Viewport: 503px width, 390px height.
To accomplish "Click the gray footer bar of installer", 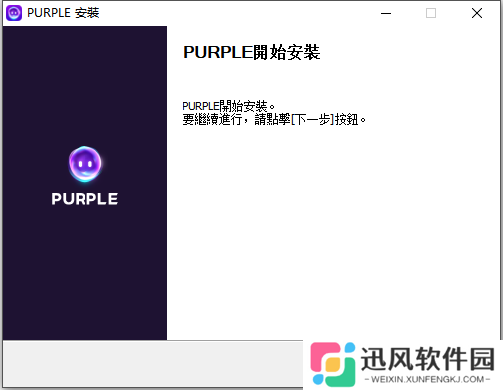I will (153, 364).
